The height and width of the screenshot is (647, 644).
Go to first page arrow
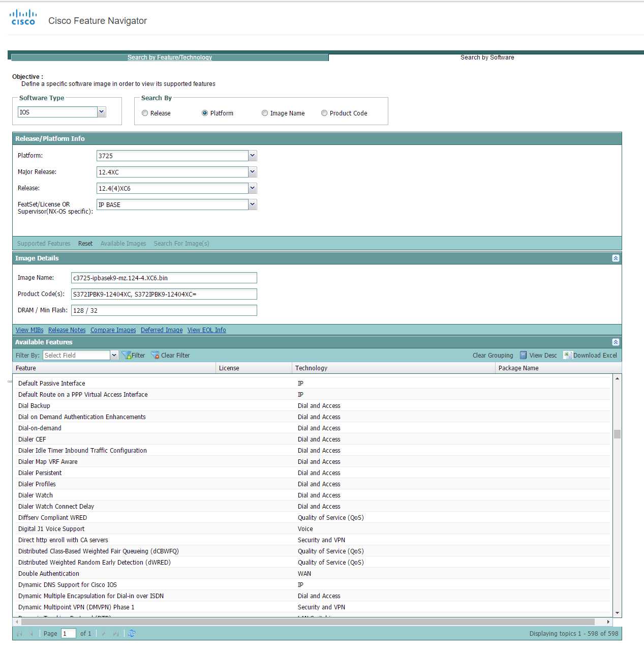[x=20, y=634]
